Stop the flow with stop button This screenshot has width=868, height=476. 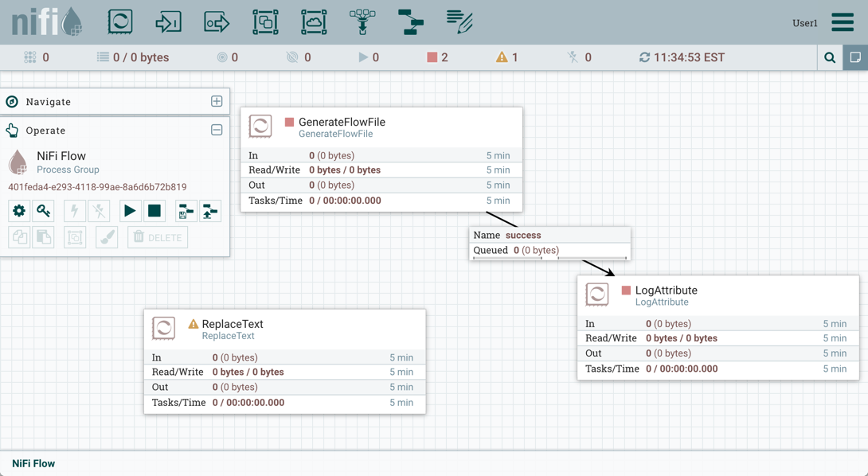[x=154, y=211]
